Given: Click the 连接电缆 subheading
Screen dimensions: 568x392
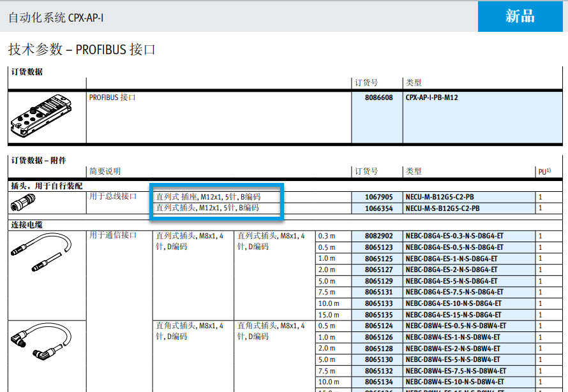Looking at the screenshot, I should [26, 225].
